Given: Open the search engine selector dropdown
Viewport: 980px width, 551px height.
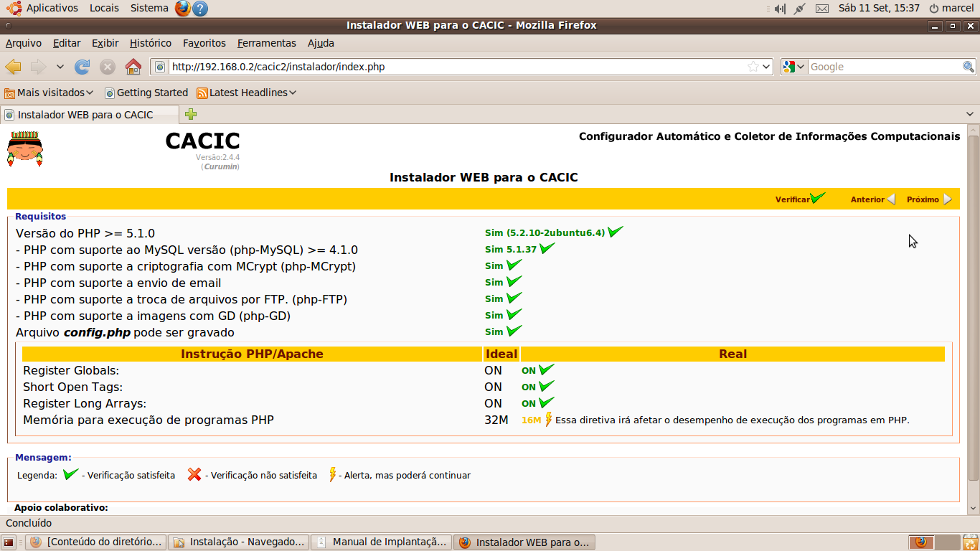Looking at the screenshot, I should (x=794, y=67).
